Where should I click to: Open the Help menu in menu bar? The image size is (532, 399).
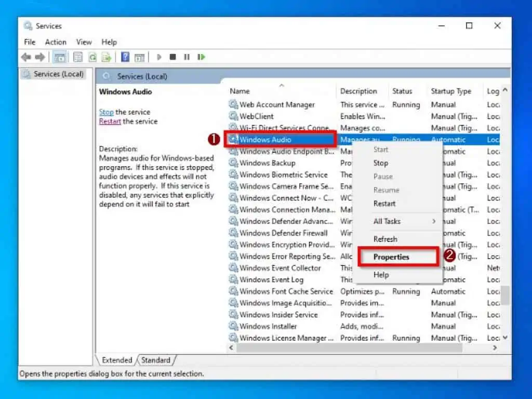tap(109, 42)
